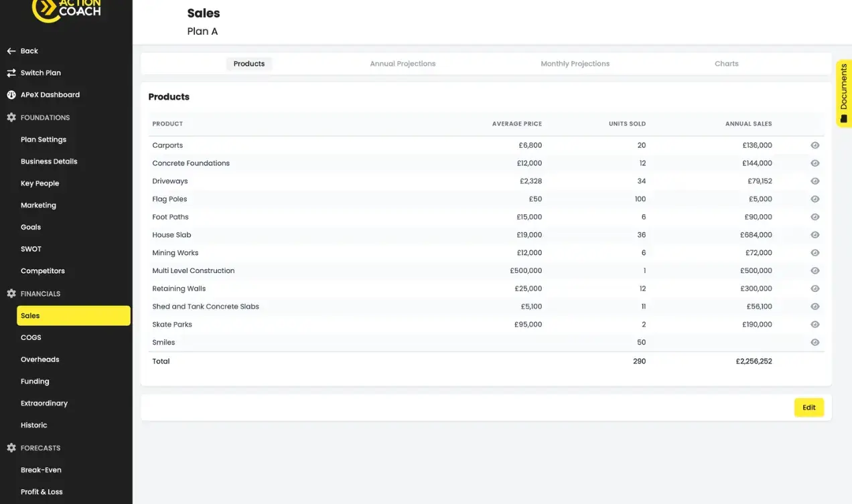Toggle the eye icon for Flag Poles

[815, 199]
